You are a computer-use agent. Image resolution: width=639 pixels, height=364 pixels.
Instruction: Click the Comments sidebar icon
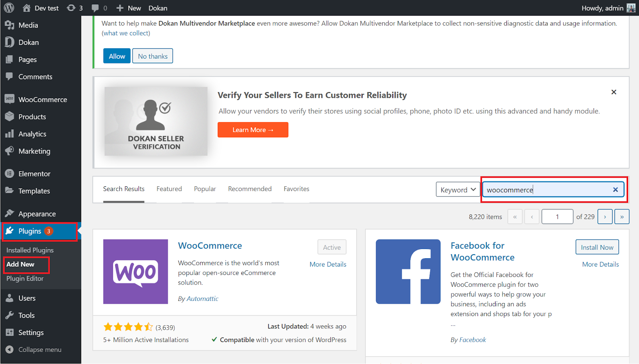[10, 77]
